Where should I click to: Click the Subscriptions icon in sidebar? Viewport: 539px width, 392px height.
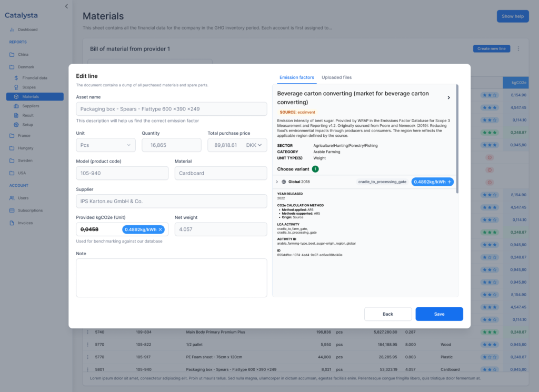(12, 210)
